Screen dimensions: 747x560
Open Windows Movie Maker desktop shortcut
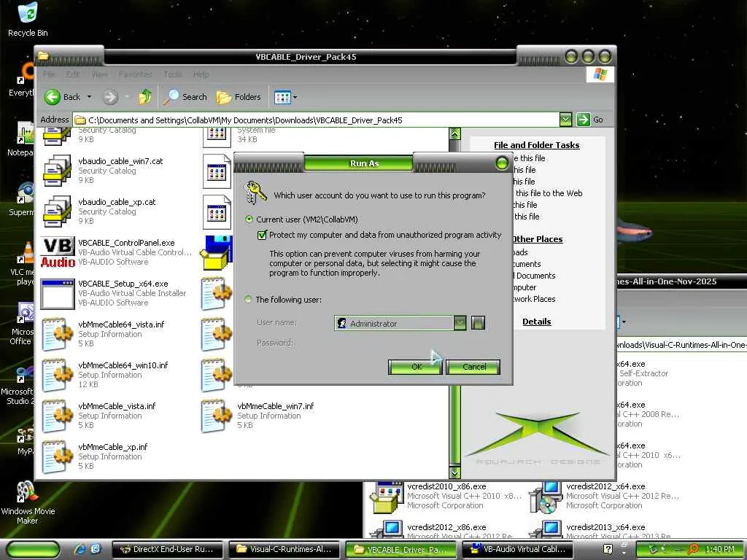pos(28,502)
